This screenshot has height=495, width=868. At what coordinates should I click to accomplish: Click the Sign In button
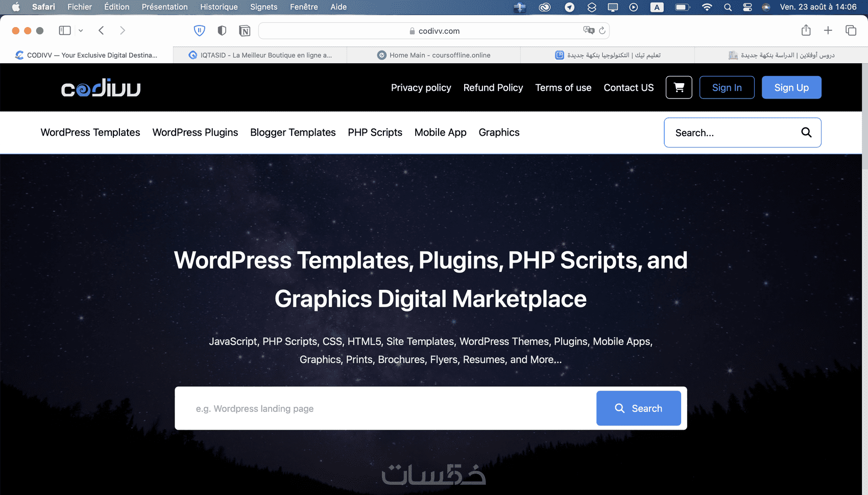pyautogui.click(x=727, y=87)
